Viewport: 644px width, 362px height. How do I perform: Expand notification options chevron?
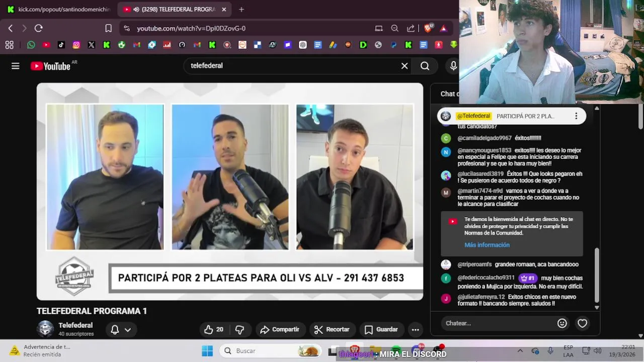[128, 330]
